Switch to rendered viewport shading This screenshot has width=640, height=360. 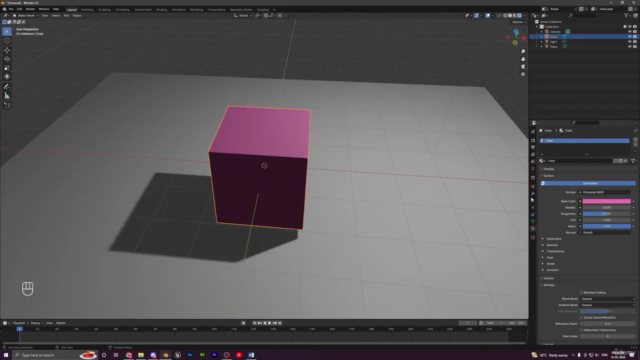[x=520, y=16]
